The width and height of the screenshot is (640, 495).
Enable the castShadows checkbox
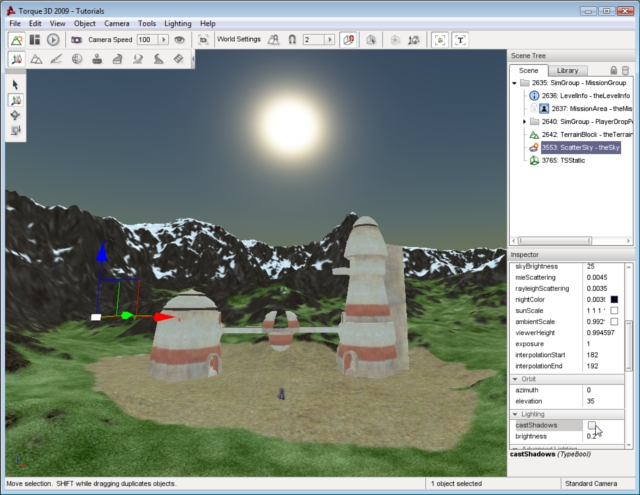(x=592, y=425)
